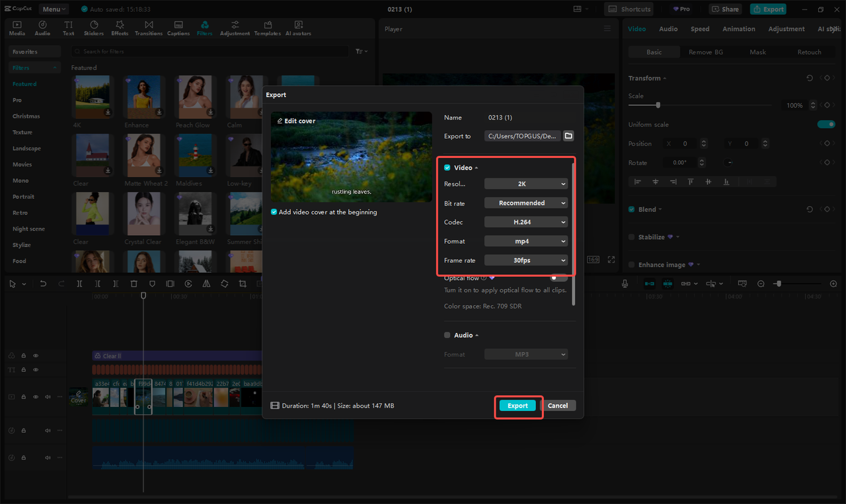The image size is (846, 504).
Task: Open the Frame rate dropdown showing 30fps
Action: coord(525,260)
